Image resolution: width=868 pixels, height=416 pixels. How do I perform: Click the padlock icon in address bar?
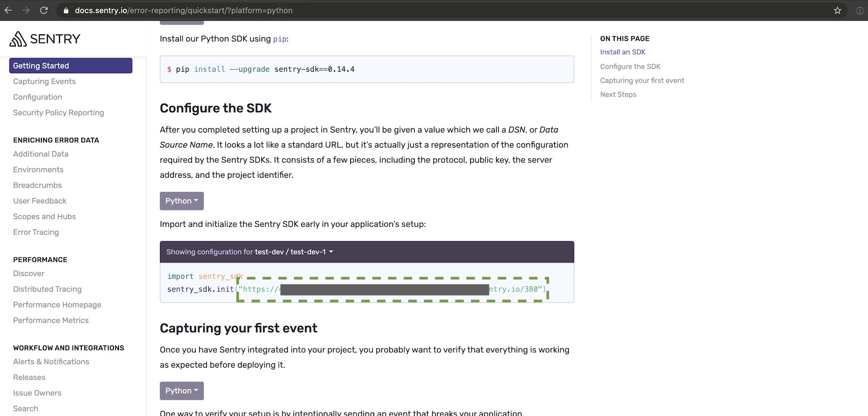click(x=66, y=10)
